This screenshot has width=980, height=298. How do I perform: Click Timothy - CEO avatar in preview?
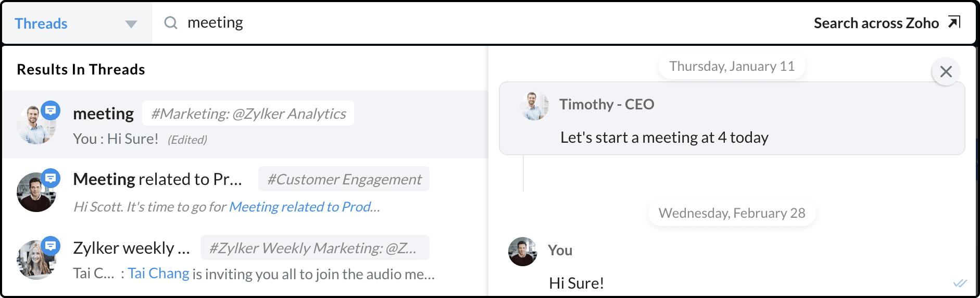pos(534,106)
